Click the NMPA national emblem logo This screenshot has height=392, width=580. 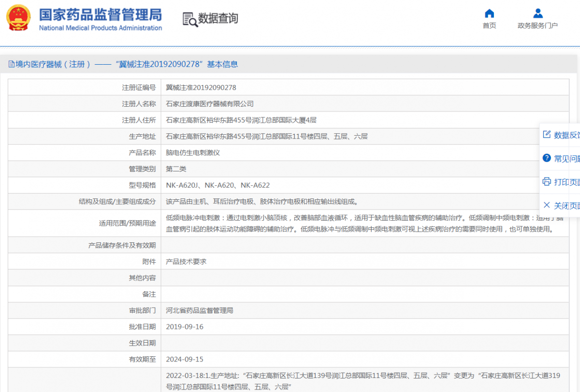(x=17, y=18)
